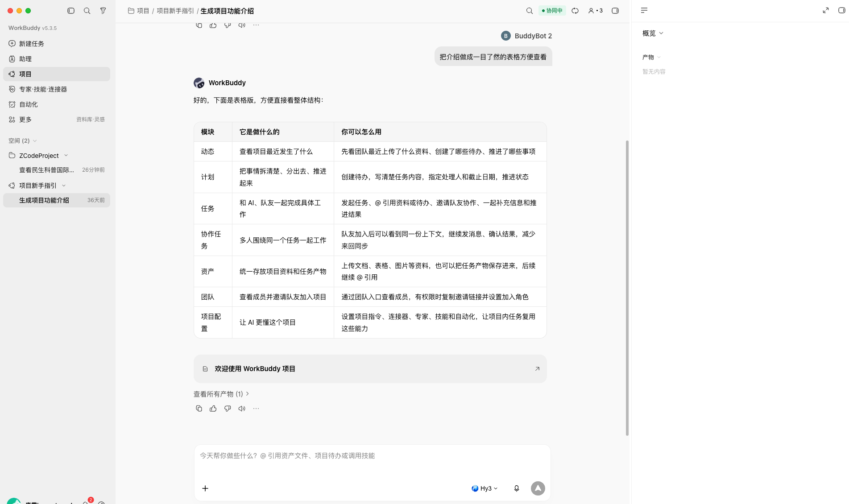
Task: Collapse the 空间 (2) section
Action: coord(35,141)
